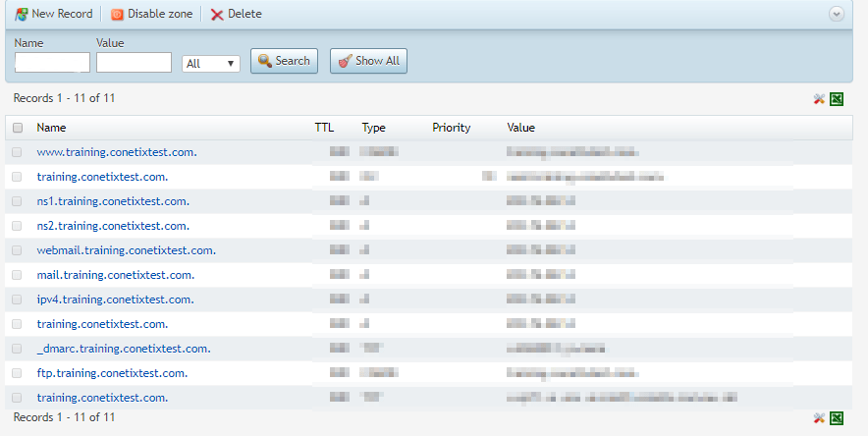Image resolution: width=868 pixels, height=436 pixels.
Task: Open table settings tools icon above the table
Action: click(819, 99)
